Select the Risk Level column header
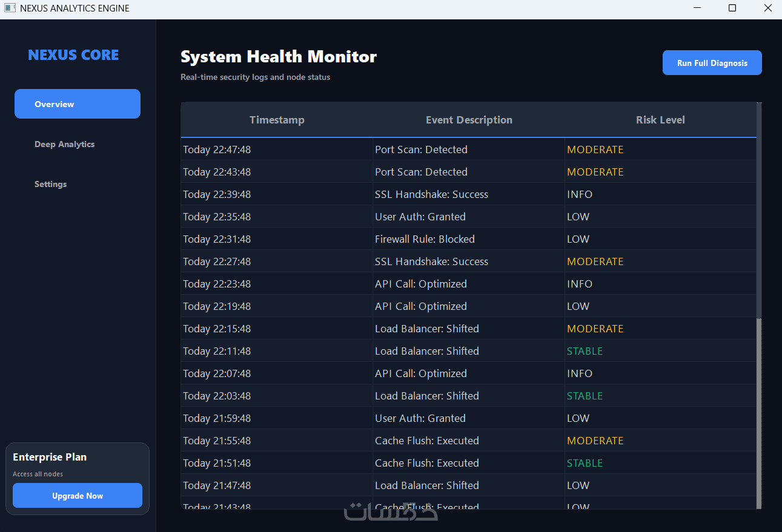Image resolution: width=782 pixels, height=532 pixels. click(x=660, y=120)
